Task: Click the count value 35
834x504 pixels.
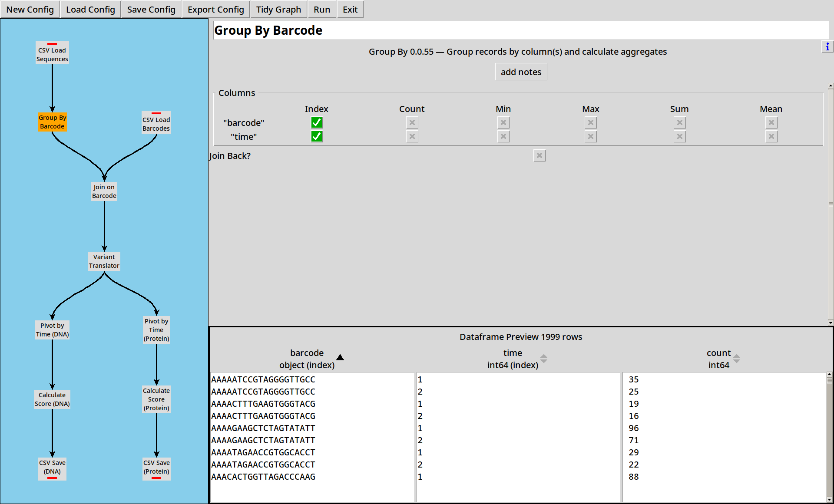Action: click(634, 379)
